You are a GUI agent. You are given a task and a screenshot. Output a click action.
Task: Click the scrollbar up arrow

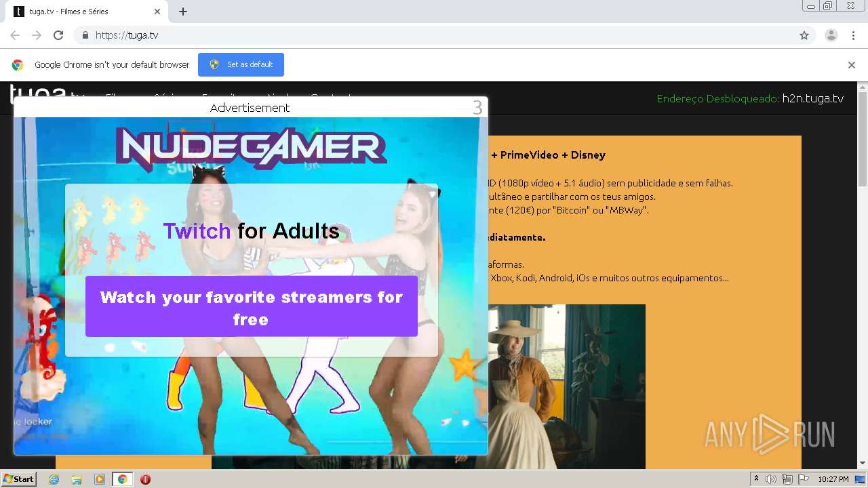[x=863, y=87]
